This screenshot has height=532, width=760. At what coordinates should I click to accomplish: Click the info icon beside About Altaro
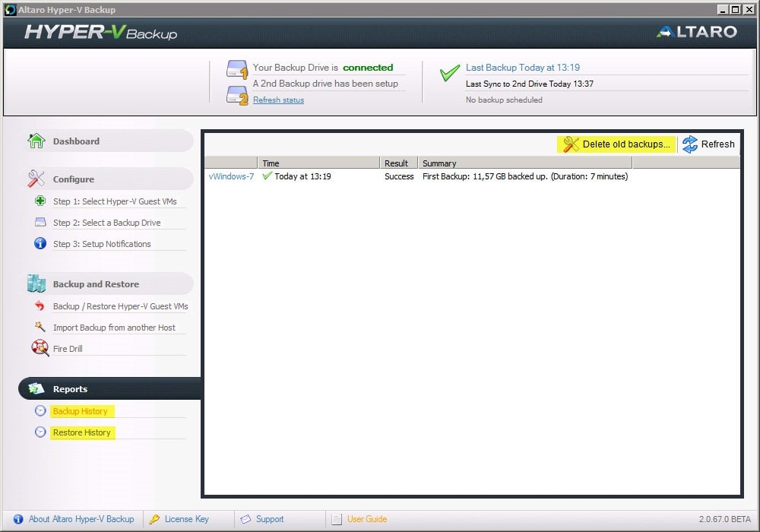18,519
